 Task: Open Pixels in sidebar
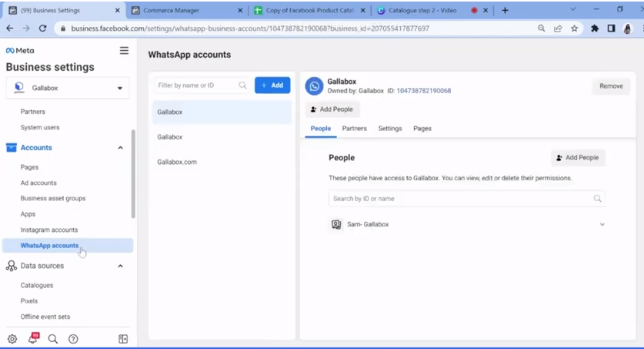coord(28,301)
